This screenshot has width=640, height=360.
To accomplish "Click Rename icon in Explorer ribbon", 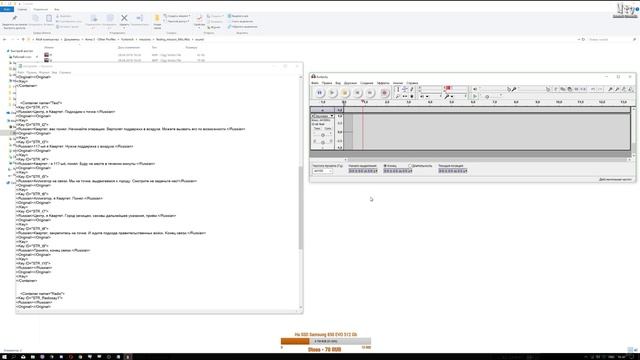I will (x=140, y=18).
